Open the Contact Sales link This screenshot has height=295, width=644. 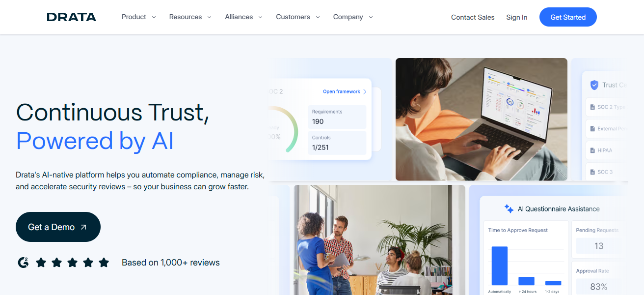(x=473, y=17)
